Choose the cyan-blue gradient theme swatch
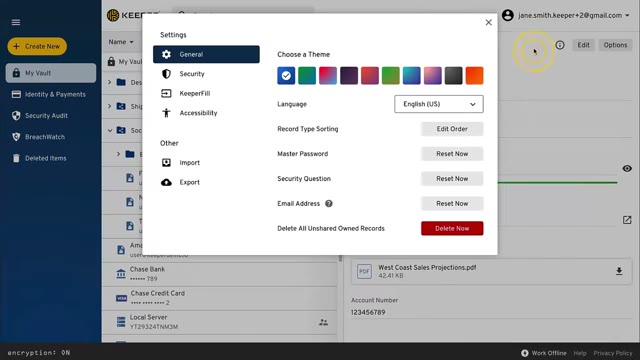Screen dimensions: 640x360 411,76
